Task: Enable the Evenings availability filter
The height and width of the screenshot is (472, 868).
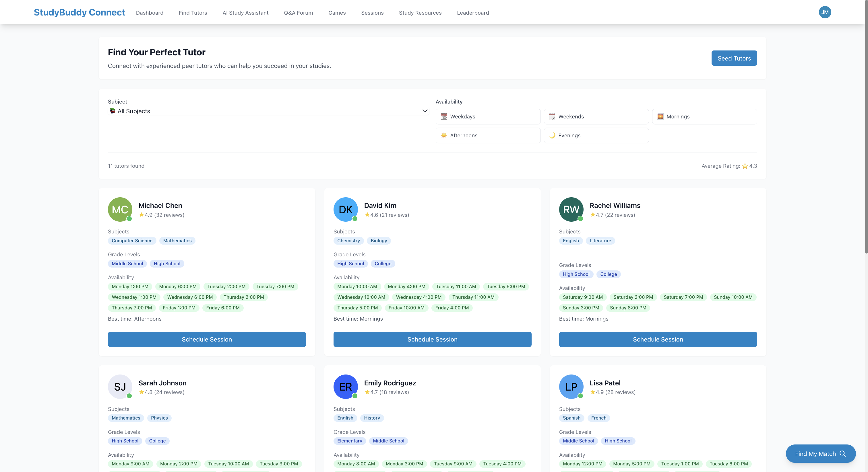Action: 596,135
